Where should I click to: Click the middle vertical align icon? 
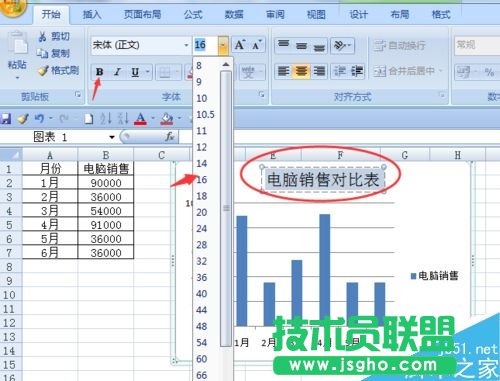pos(301,45)
